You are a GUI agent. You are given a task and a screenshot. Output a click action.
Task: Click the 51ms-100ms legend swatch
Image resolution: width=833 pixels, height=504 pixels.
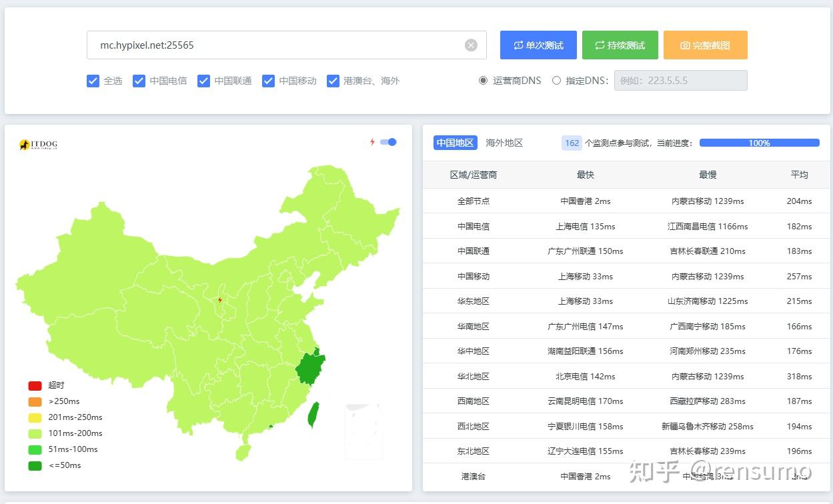(x=35, y=449)
